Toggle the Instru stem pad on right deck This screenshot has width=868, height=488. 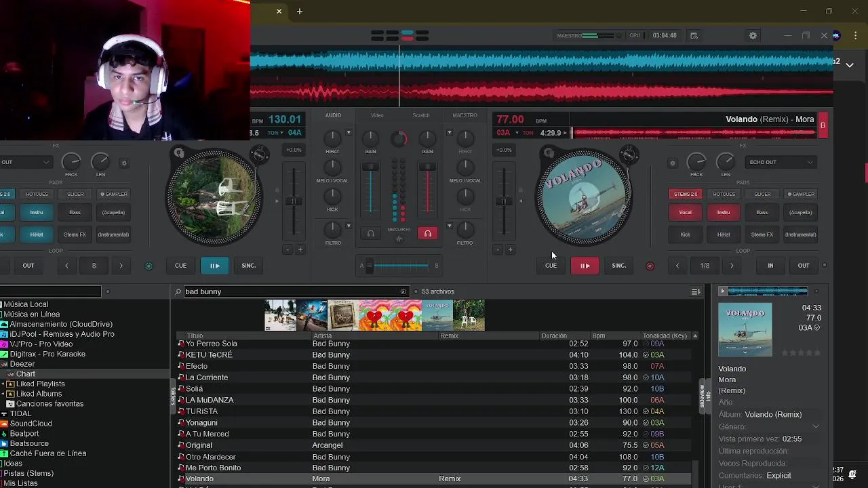pos(724,213)
